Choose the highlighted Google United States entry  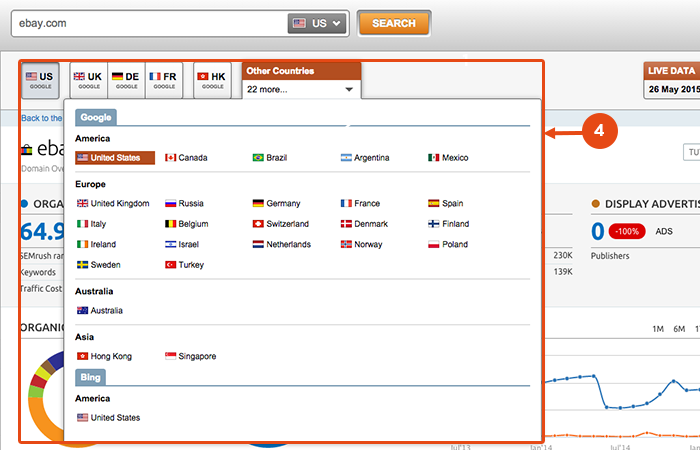click(115, 158)
